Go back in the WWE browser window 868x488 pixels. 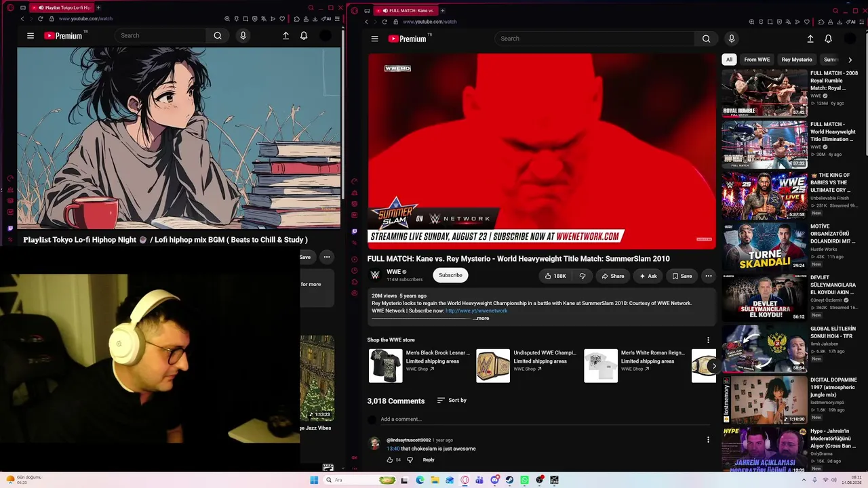click(x=366, y=22)
